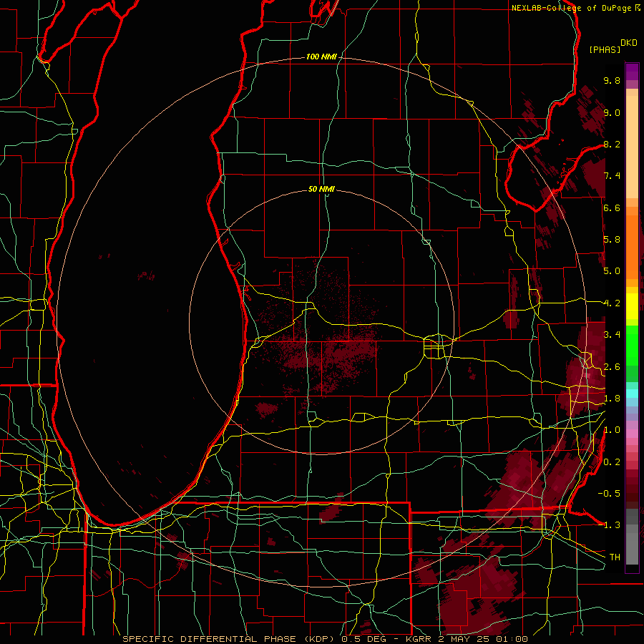
Task: Click the 5.8 legend value
Action: 612,240
